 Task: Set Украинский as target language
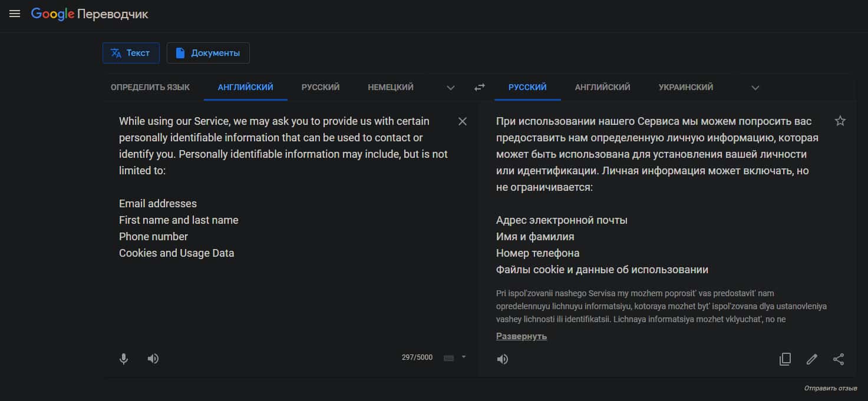pos(686,87)
